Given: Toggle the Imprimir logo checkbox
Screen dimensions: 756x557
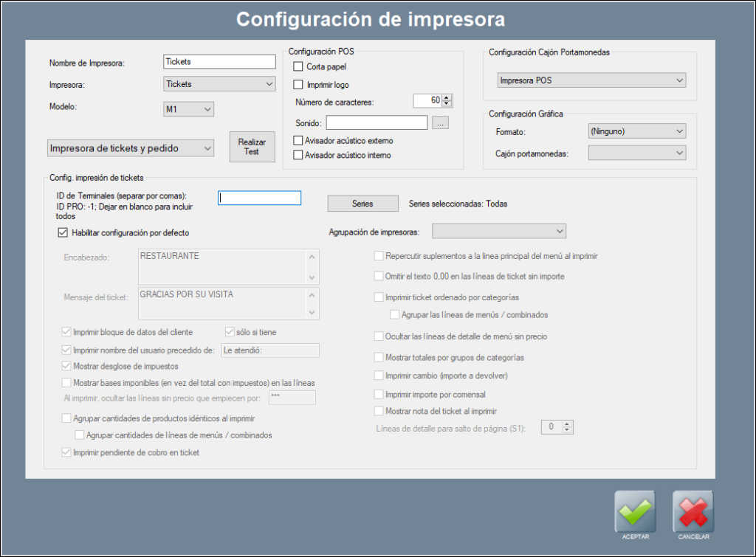Looking at the screenshot, I should click(299, 84).
